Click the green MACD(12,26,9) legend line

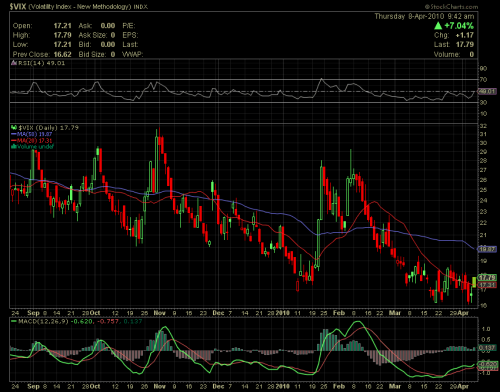(14, 321)
